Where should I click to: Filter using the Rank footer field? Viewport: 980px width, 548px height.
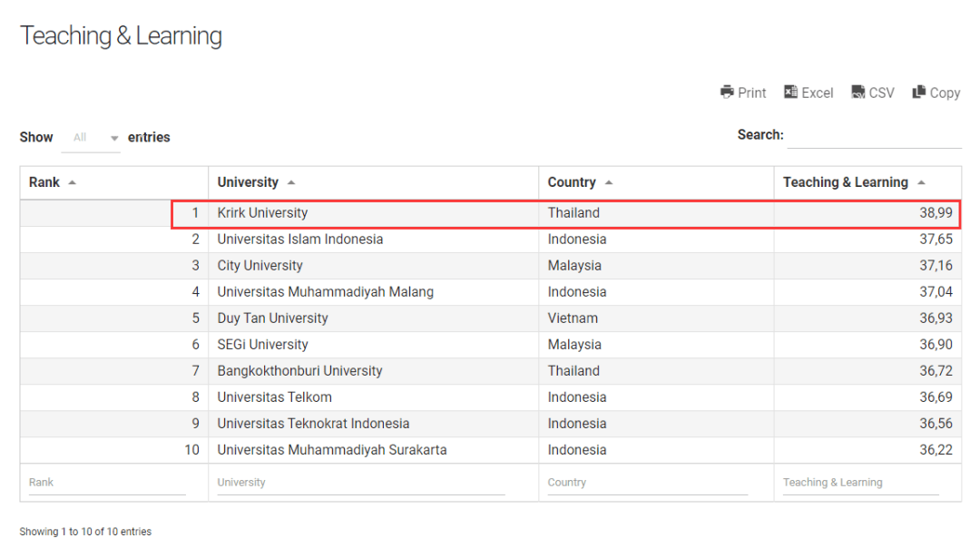[x=106, y=483]
